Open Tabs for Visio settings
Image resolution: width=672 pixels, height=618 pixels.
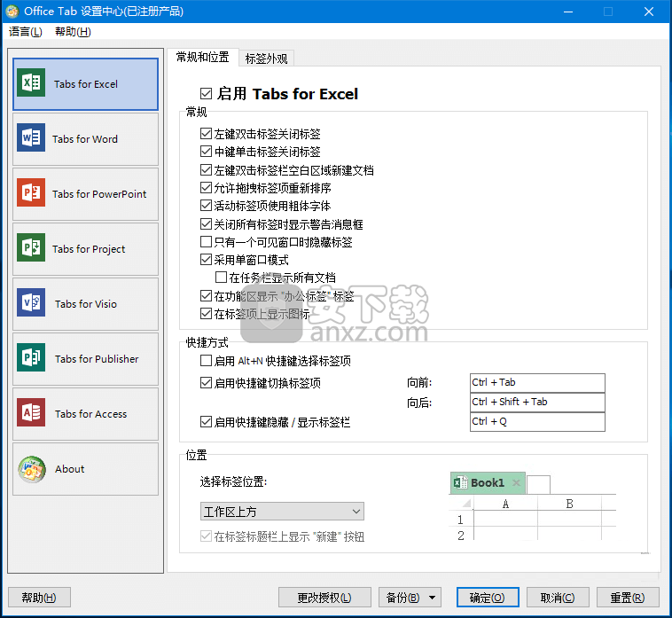point(85,304)
